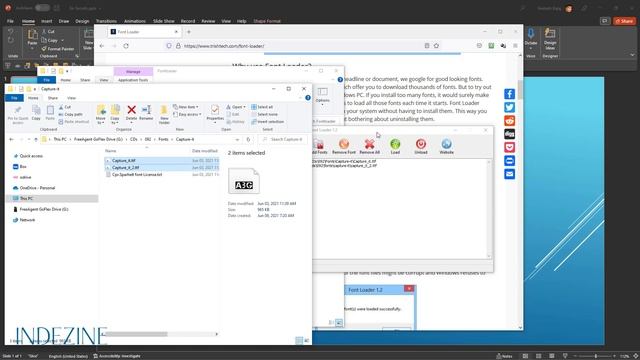Click Invert selection in Explorer ribbon
The width and height of the screenshot is (640, 360).
click(267, 122)
